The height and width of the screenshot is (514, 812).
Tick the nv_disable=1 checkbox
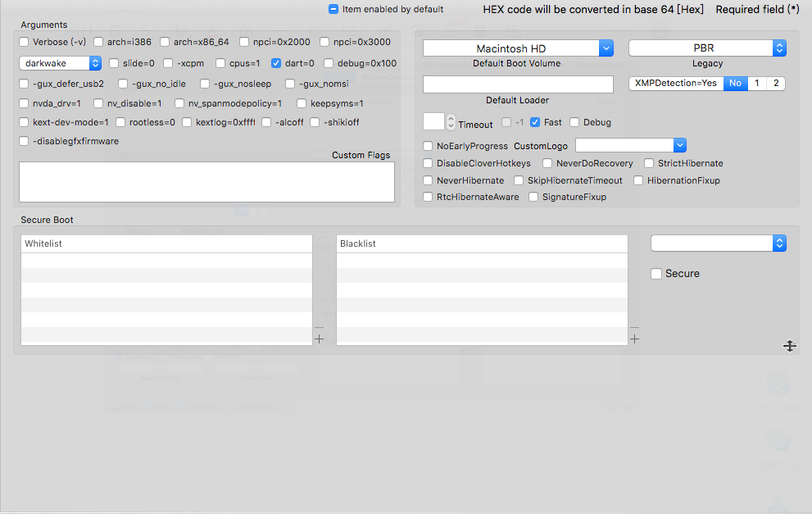98,103
